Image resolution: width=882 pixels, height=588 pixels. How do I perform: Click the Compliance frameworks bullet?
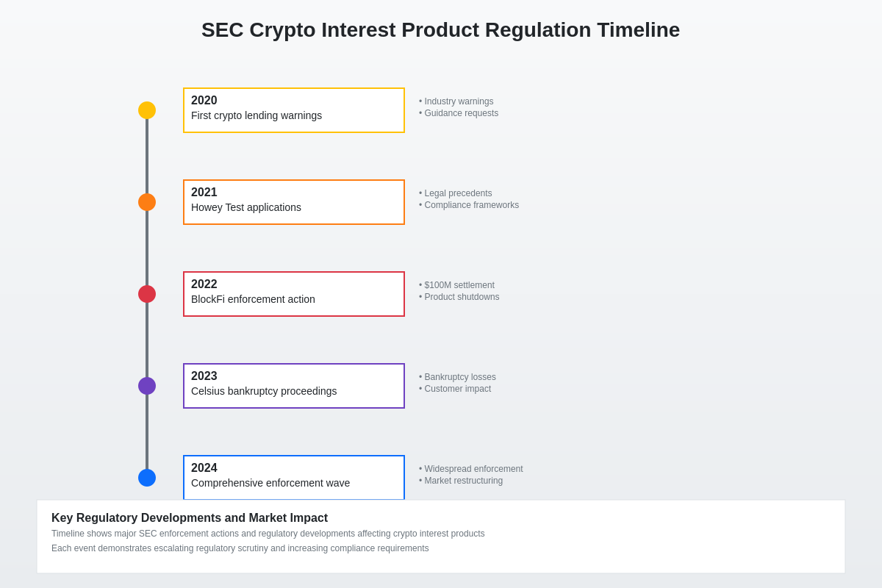[x=471, y=205]
